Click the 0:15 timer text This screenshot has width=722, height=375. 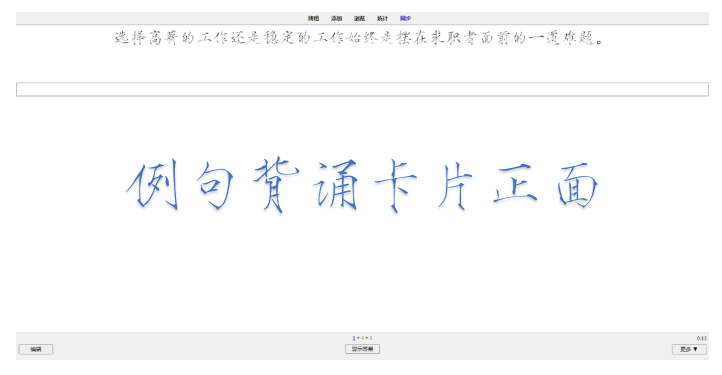[x=701, y=338]
